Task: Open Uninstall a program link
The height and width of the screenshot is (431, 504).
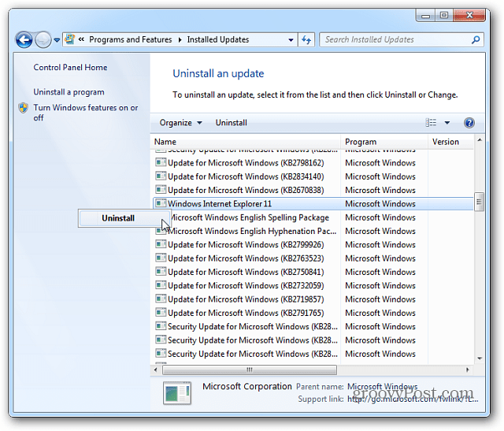Action: [x=69, y=92]
